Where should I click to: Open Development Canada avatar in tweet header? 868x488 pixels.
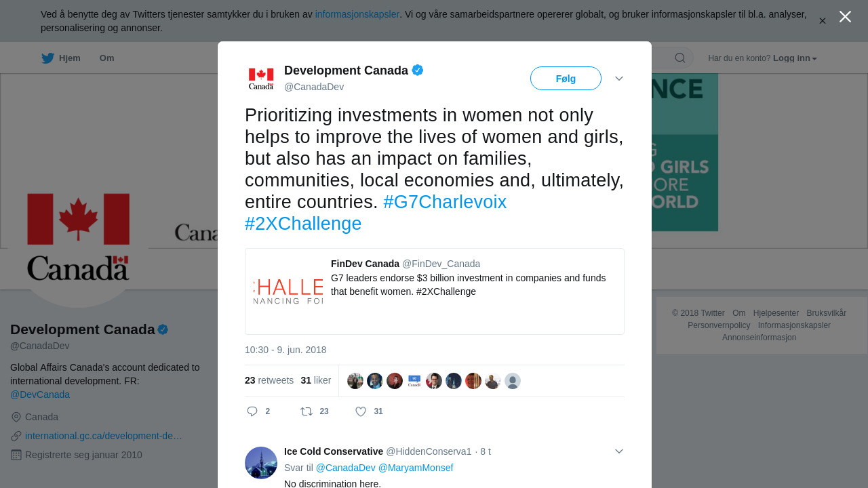(x=261, y=79)
